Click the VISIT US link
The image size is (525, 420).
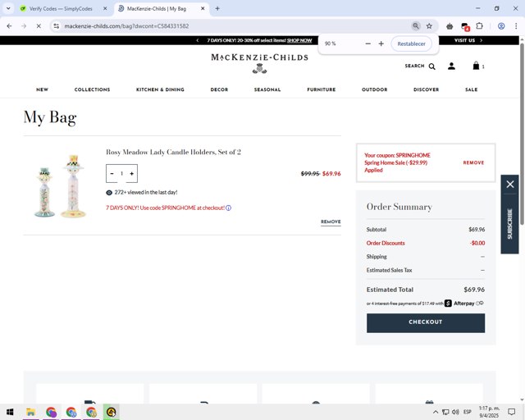465,40
